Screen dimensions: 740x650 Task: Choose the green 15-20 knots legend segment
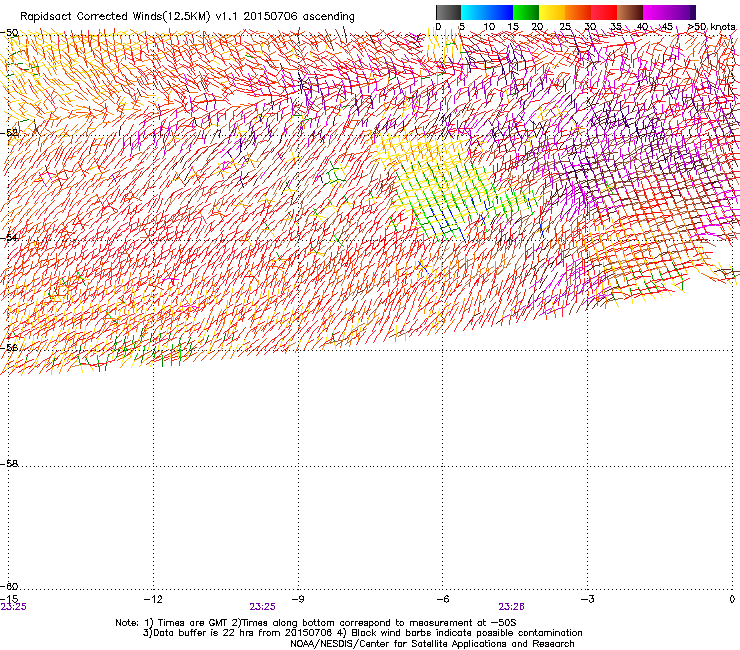[x=526, y=12]
